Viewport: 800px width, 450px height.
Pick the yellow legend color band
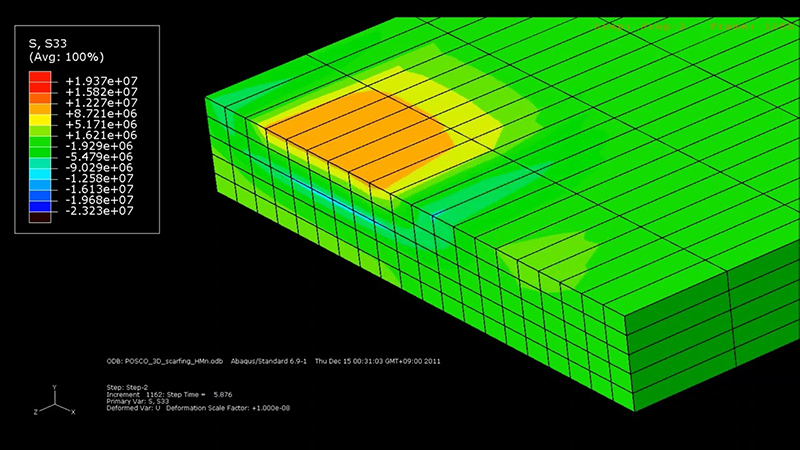[x=39, y=118]
